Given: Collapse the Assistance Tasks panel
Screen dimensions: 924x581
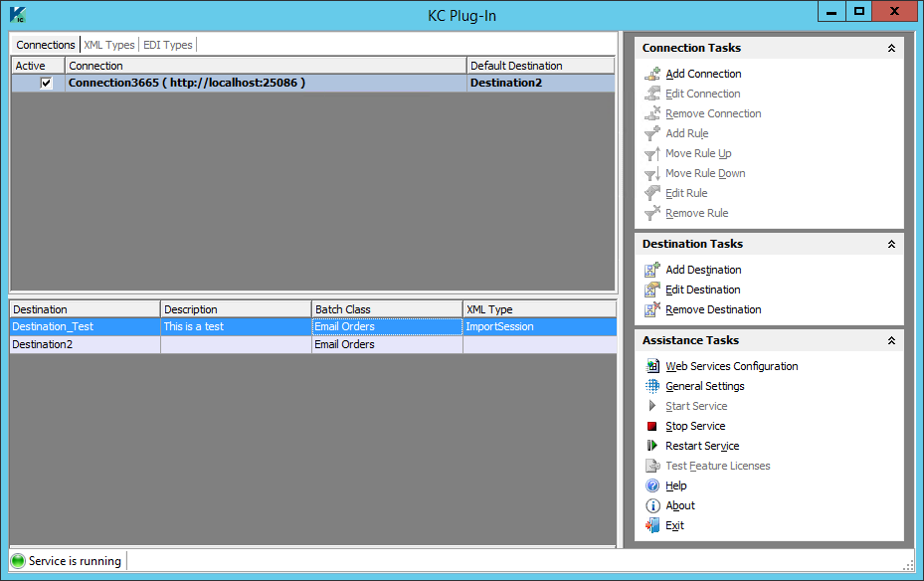Looking at the screenshot, I should point(891,340).
